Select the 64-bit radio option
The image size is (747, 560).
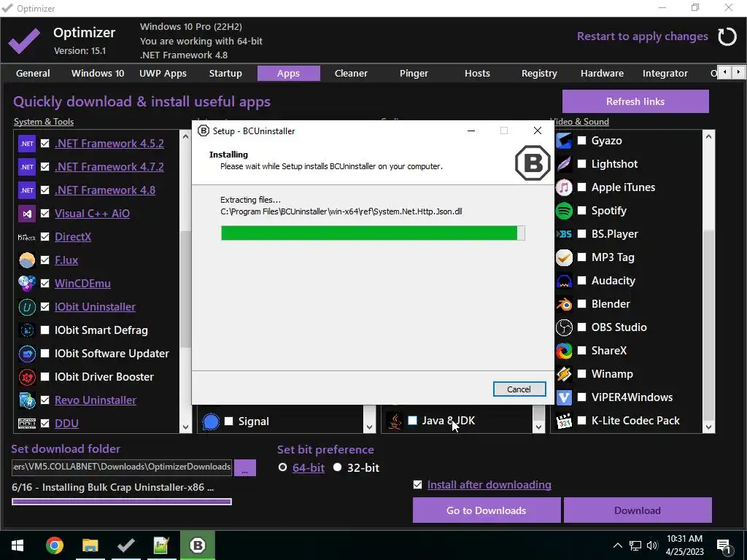[x=282, y=467]
